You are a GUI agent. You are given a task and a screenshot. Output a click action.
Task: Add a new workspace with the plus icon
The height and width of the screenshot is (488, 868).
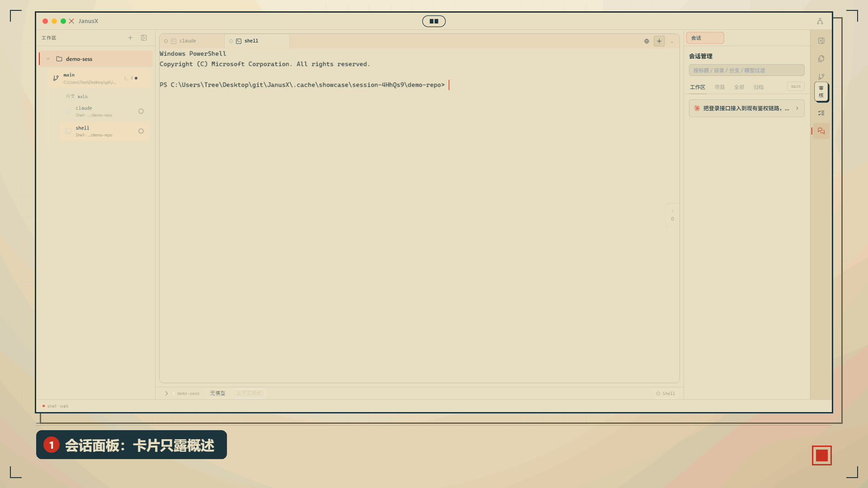(x=130, y=38)
